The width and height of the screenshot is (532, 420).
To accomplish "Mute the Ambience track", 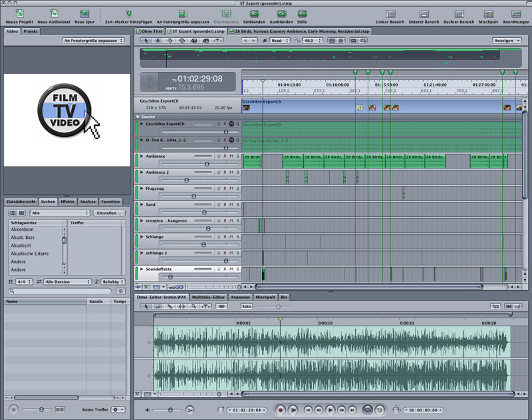I will 231,156.
